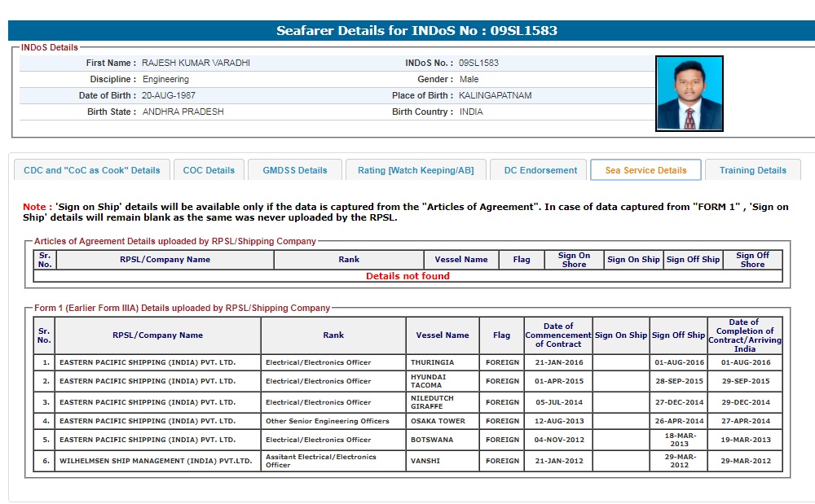Show the Training Details tab
Screen dimensions: 815x504
(x=753, y=170)
